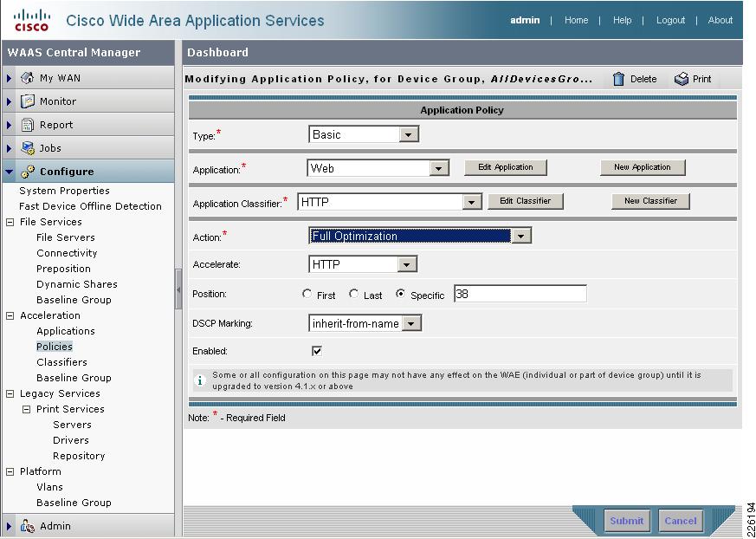
Task: Click the Jobs gear icon
Action: click(x=28, y=148)
